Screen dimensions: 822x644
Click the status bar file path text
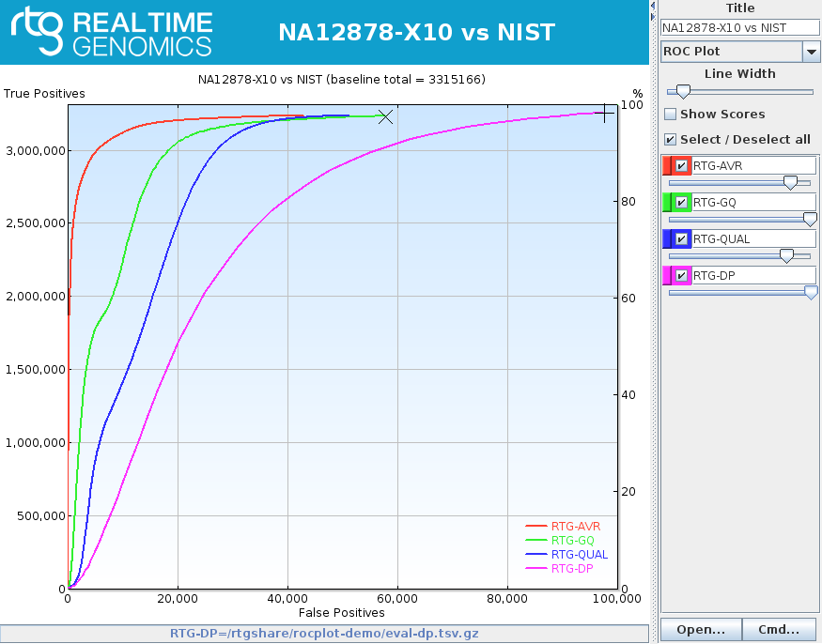point(324,633)
